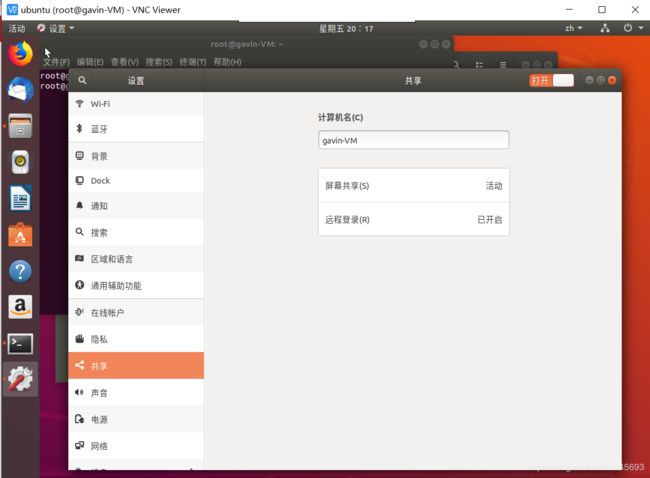Screen dimensions: 650x478
Task: Open the system status menu in top bar
Action: point(620,28)
